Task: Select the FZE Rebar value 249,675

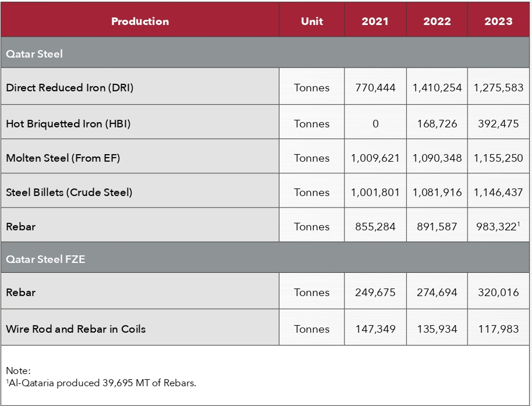Action: pos(375,293)
